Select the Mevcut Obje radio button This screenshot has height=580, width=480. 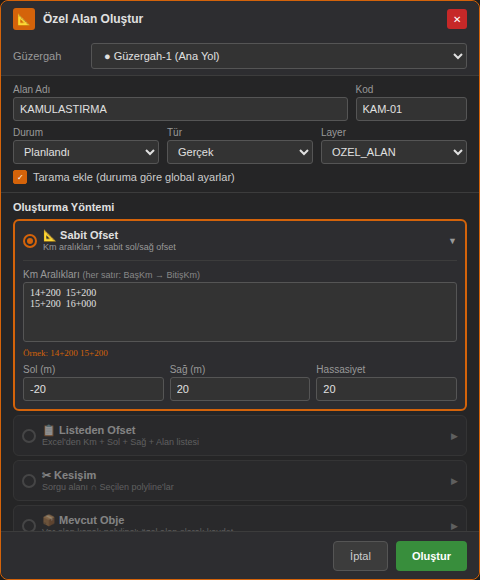pos(29,525)
